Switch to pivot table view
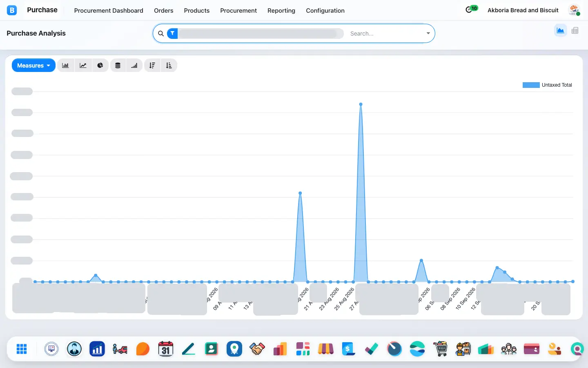588x368 pixels. tap(575, 31)
